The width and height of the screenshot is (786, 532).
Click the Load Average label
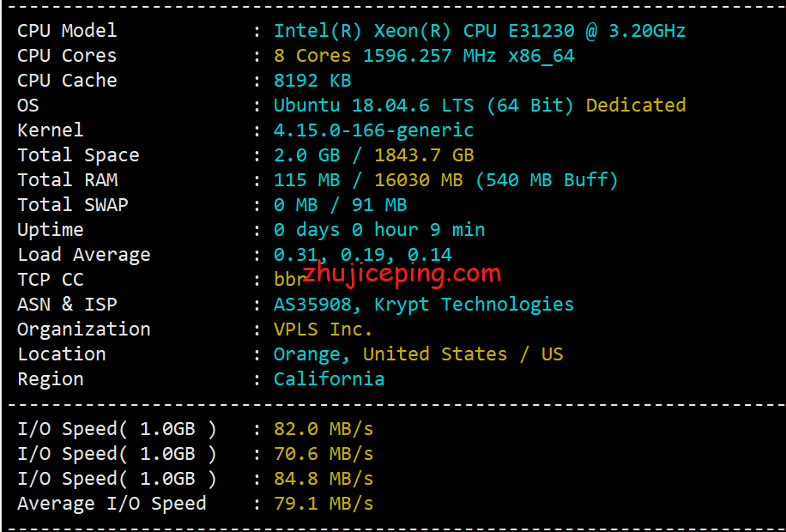pyautogui.click(x=84, y=255)
